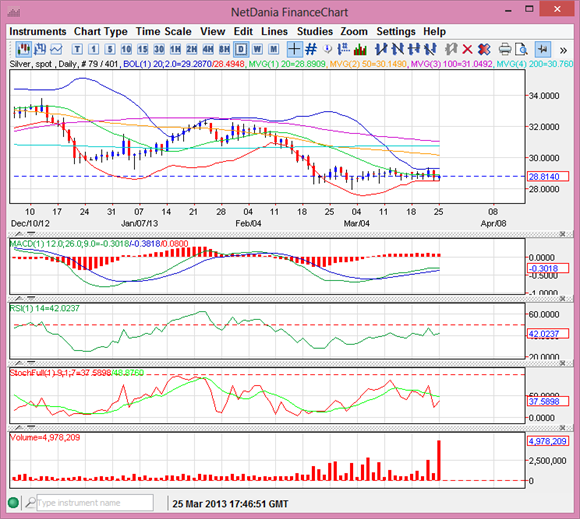Select the rising trendline drawing tool
Viewport: 580px width, 519px height.
coord(381,49)
